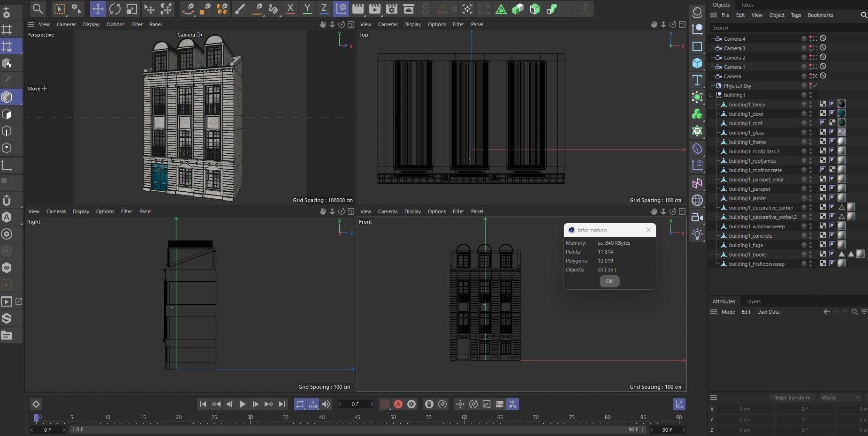The height and width of the screenshot is (436, 868).
Task: Click the timeline playhead at frame 0
Action: 37,417
